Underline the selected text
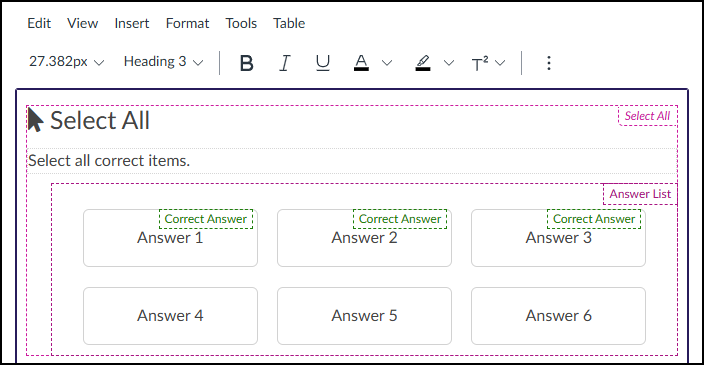This screenshot has height=365, width=704. coord(322,63)
